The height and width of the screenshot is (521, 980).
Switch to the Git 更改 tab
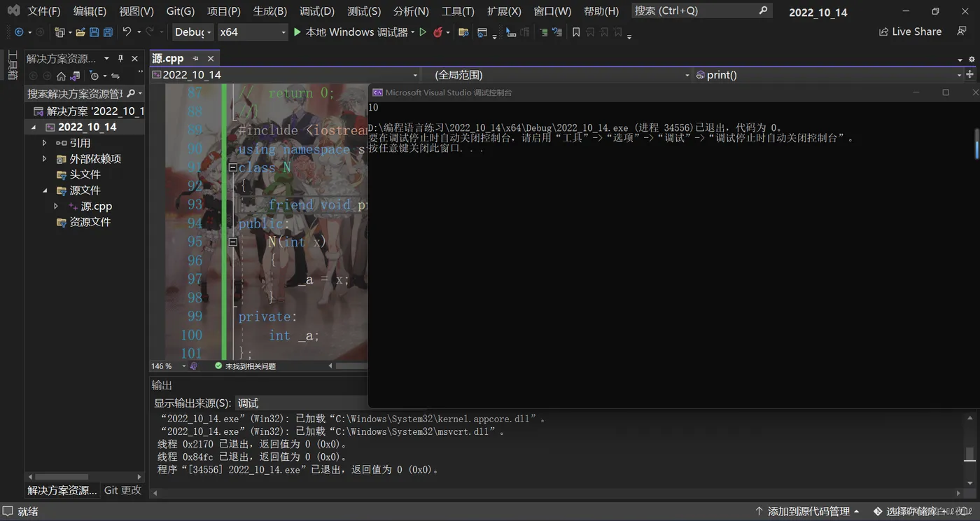click(x=122, y=490)
